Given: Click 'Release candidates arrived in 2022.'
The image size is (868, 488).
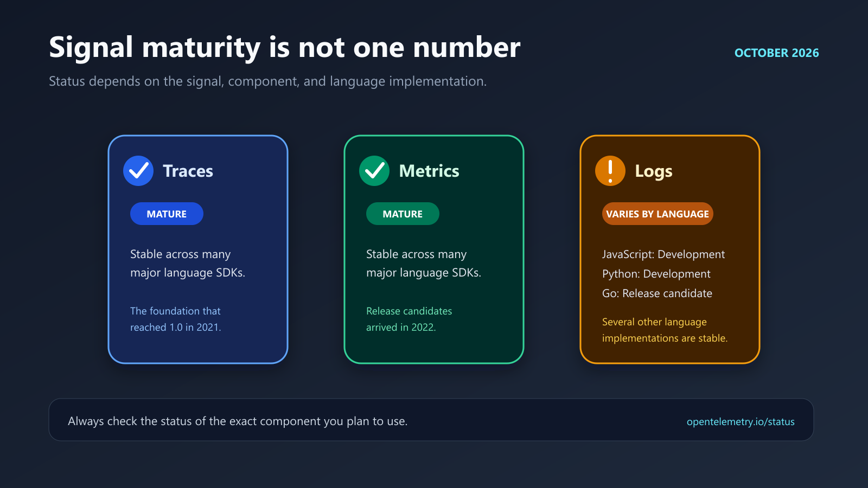Looking at the screenshot, I should (409, 319).
